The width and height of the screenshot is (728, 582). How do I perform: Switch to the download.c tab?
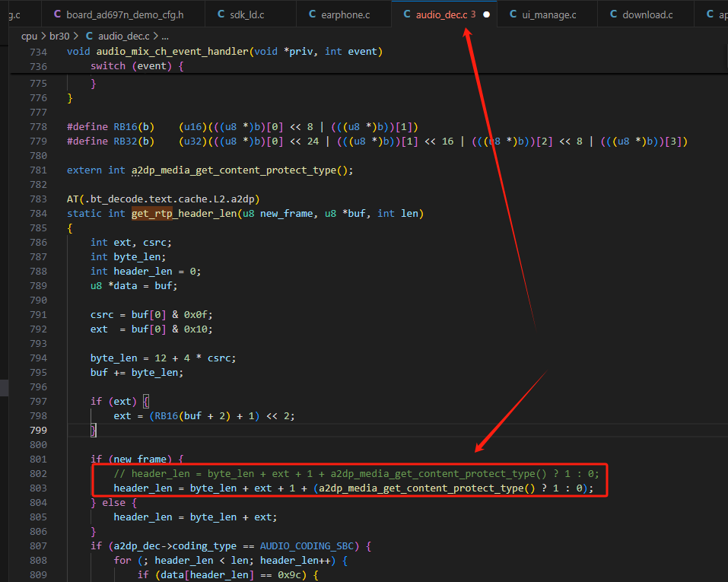(x=646, y=14)
